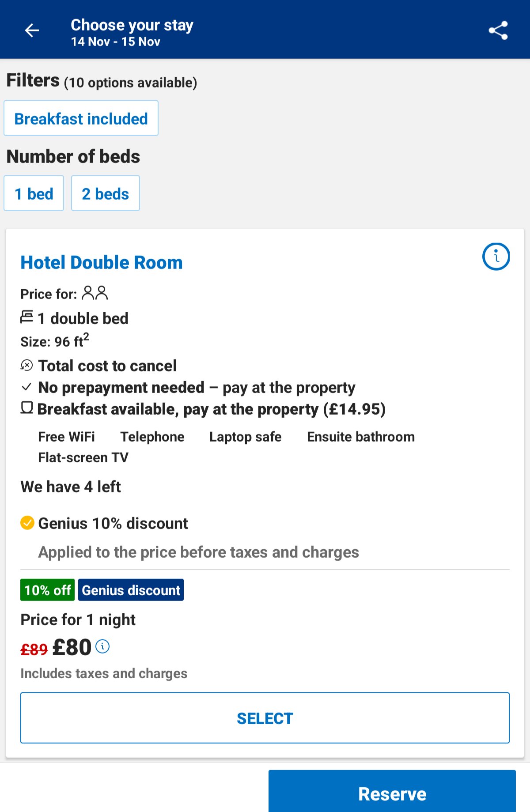Screen dimensions: 530x812
Task: Click the cancellation clock icon
Action: click(x=26, y=365)
